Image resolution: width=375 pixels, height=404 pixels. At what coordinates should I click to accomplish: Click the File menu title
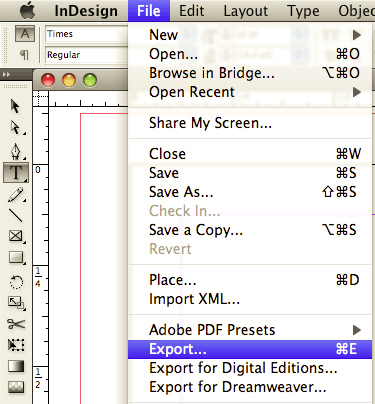click(149, 11)
